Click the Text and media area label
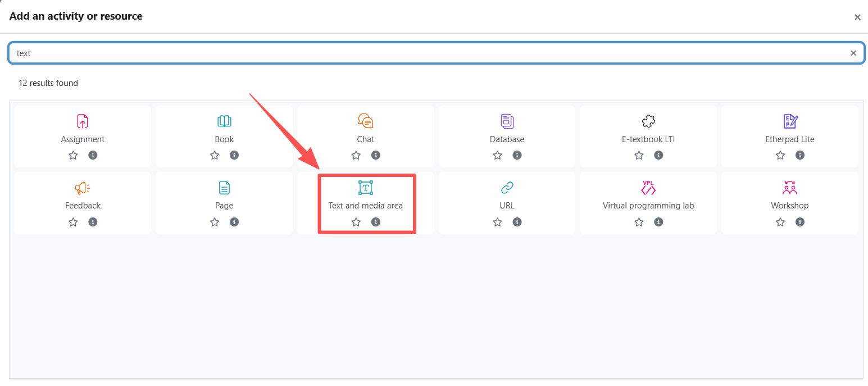 tap(365, 206)
